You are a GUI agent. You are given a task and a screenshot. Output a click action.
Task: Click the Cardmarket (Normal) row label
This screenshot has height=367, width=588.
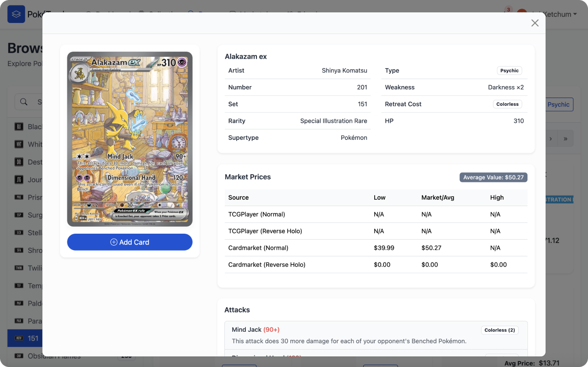(258, 248)
